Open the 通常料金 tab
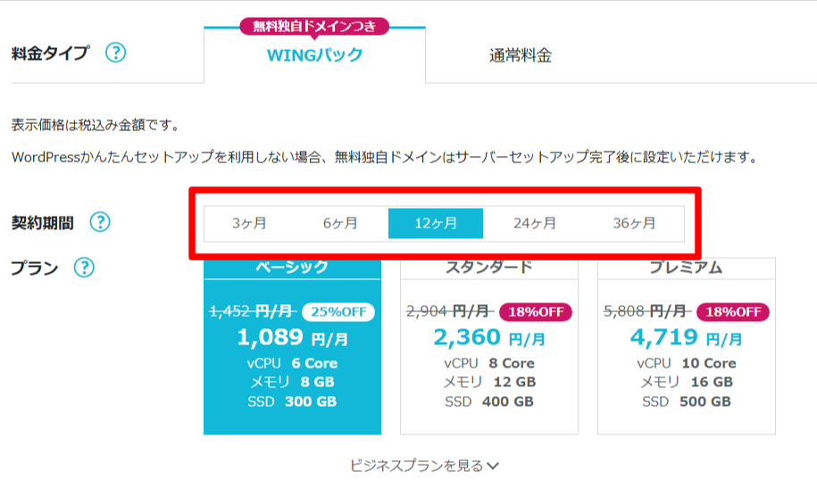This screenshot has height=504, width=817. click(x=521, y=56)
